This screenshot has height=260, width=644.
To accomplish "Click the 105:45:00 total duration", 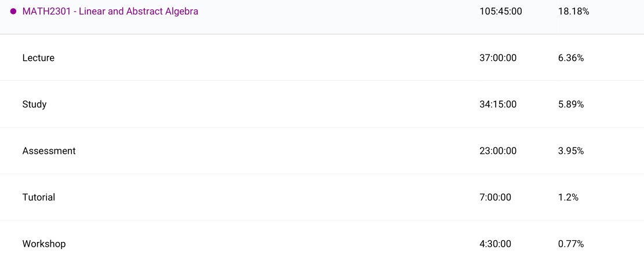I will click(x=500, y=12).
